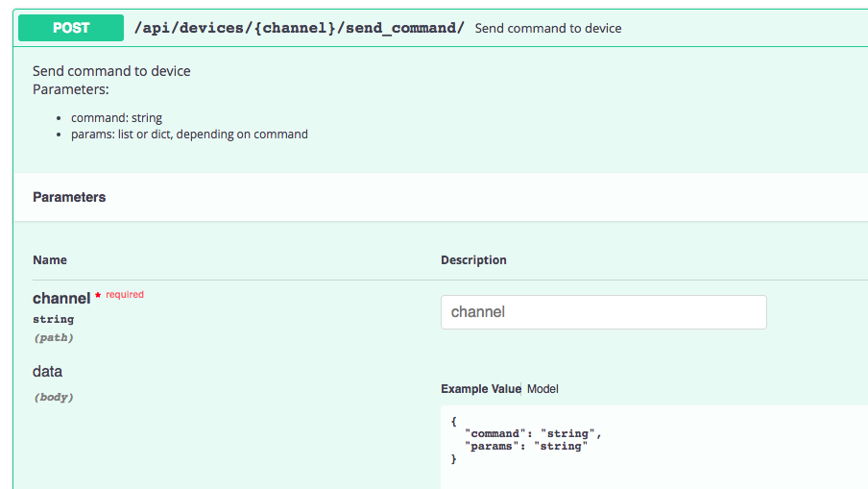Click the 'Send command to device' header summary
The width and height of the screenshot is (868, 489).
coord(548,29)
